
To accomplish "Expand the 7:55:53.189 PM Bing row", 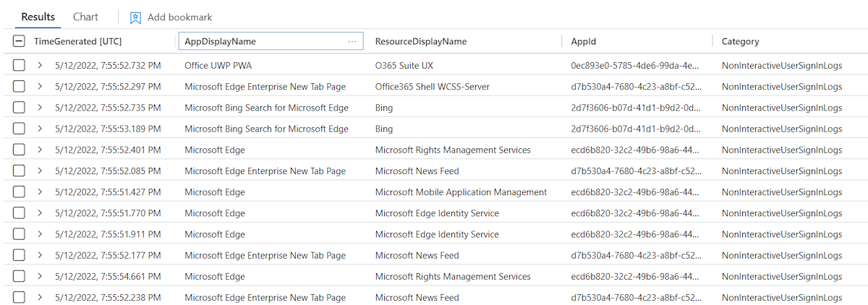I will click(x=41, y=129).
